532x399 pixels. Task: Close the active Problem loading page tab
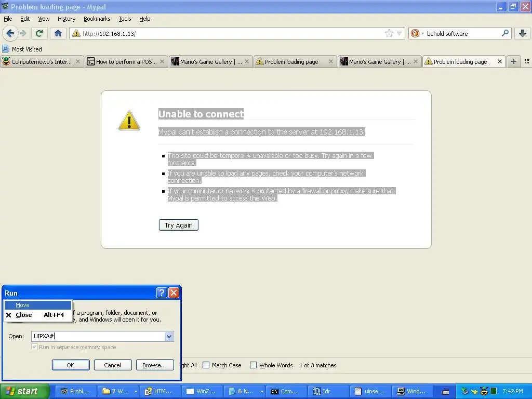499,61
